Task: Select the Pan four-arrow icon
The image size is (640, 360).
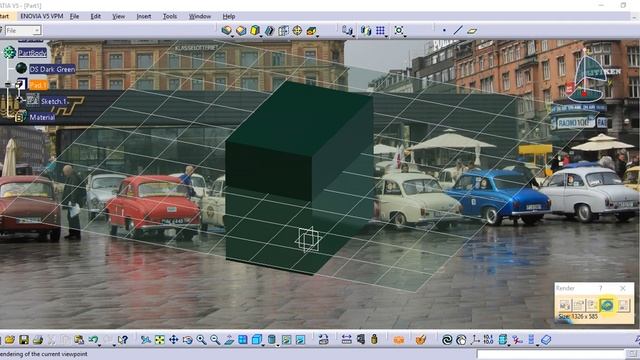Action: (x=173, y=340)
